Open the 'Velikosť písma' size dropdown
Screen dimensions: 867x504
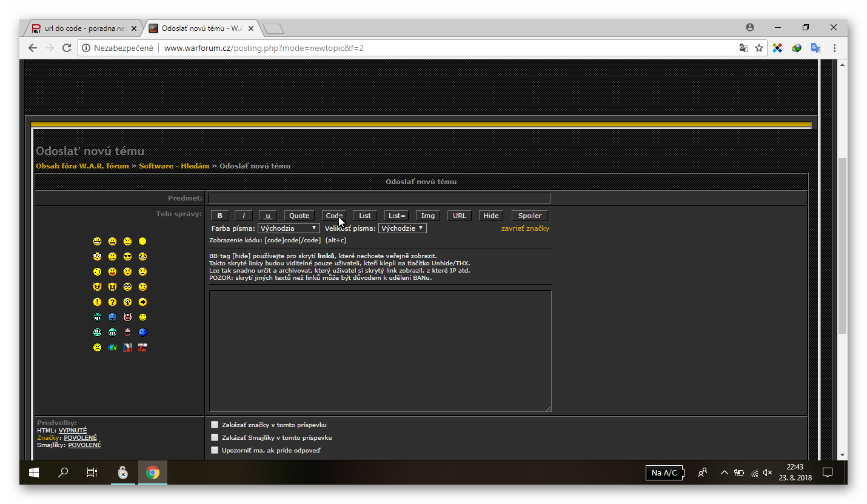point(403,228)
